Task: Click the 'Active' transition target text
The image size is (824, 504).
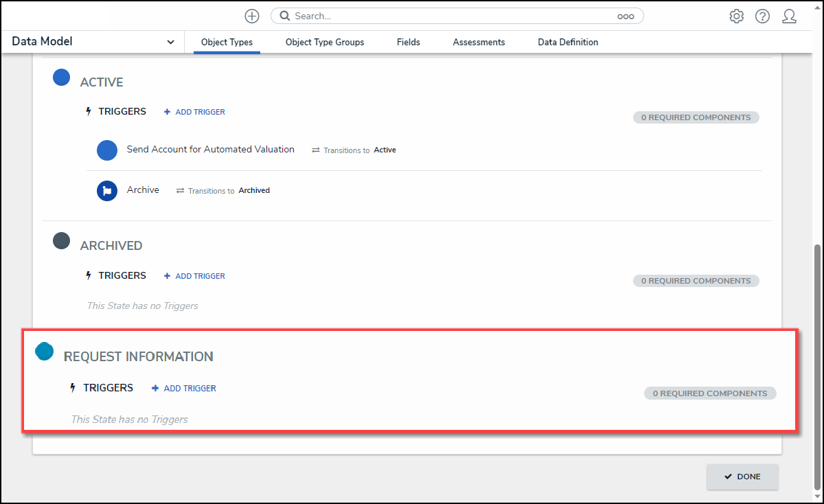Action: pos(385,150)
